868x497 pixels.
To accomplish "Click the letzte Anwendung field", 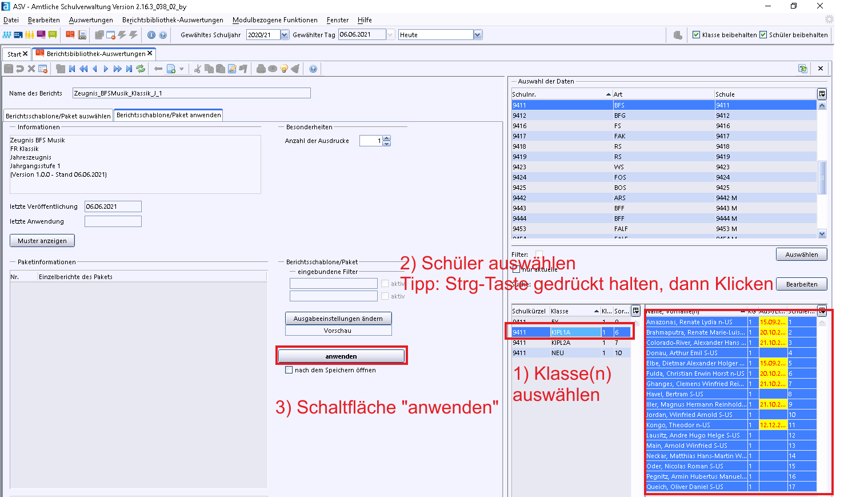I will [x=113, y=221].
